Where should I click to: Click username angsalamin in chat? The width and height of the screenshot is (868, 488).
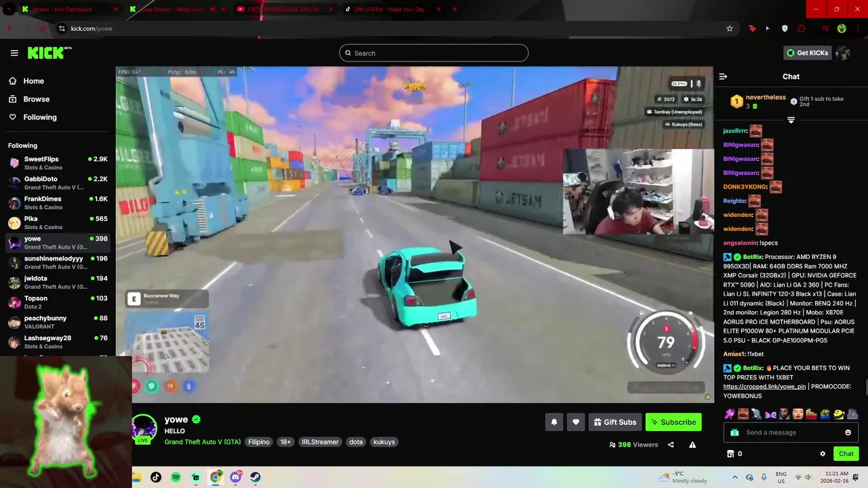740,243
